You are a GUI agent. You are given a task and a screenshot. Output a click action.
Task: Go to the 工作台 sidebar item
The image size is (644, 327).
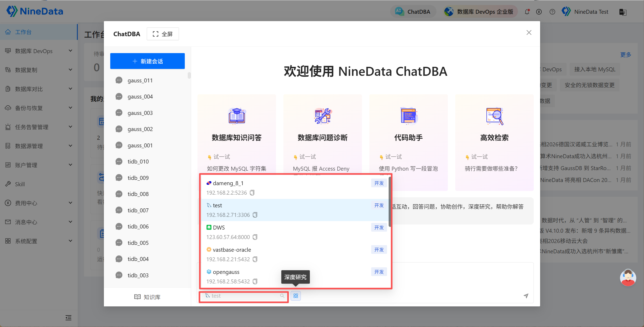pyautogui.click(x=39, y=32)
